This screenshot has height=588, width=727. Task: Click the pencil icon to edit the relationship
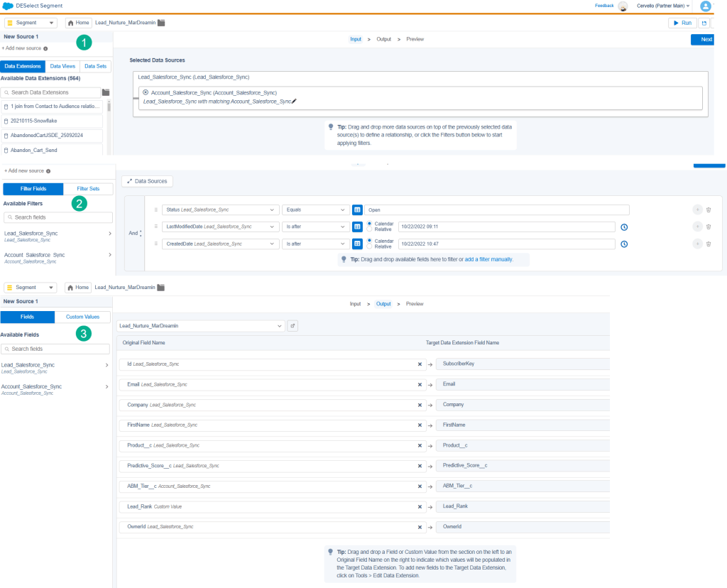coord(294,102)
